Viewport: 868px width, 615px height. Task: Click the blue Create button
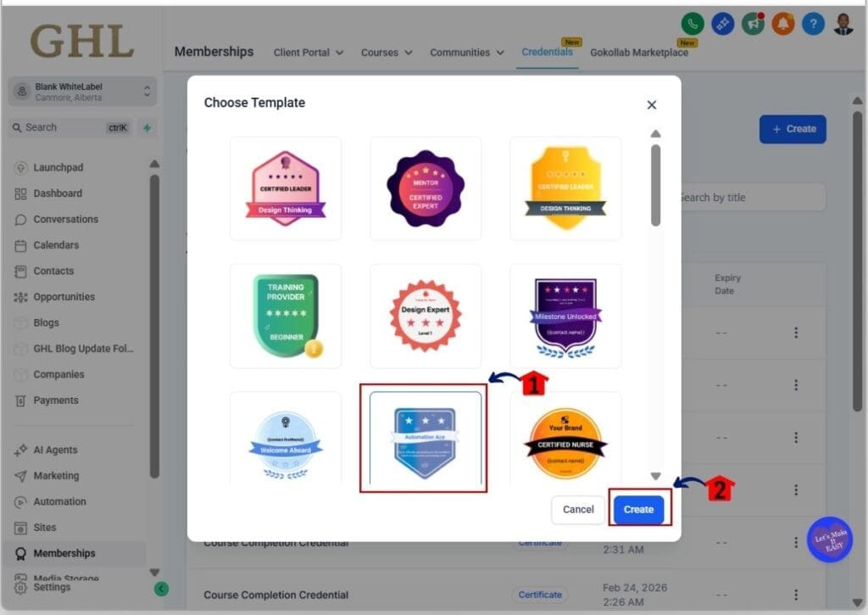click(x=638, y=509)
